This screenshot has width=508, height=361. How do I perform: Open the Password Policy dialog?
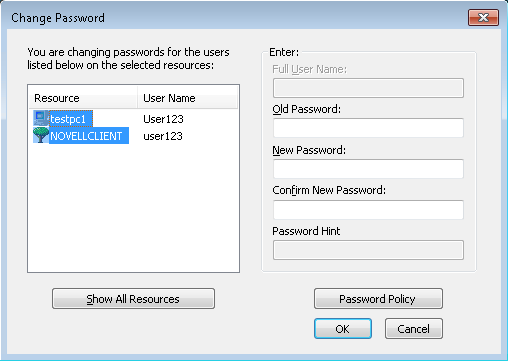click(378, 299)
